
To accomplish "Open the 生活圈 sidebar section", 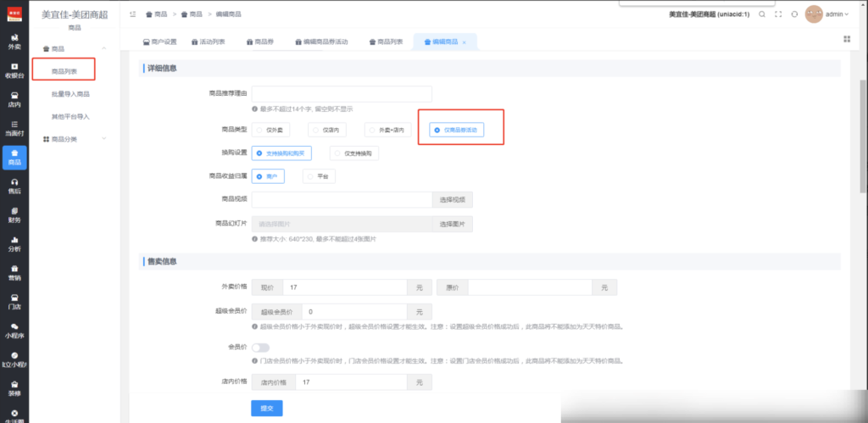I will point(14,416).
